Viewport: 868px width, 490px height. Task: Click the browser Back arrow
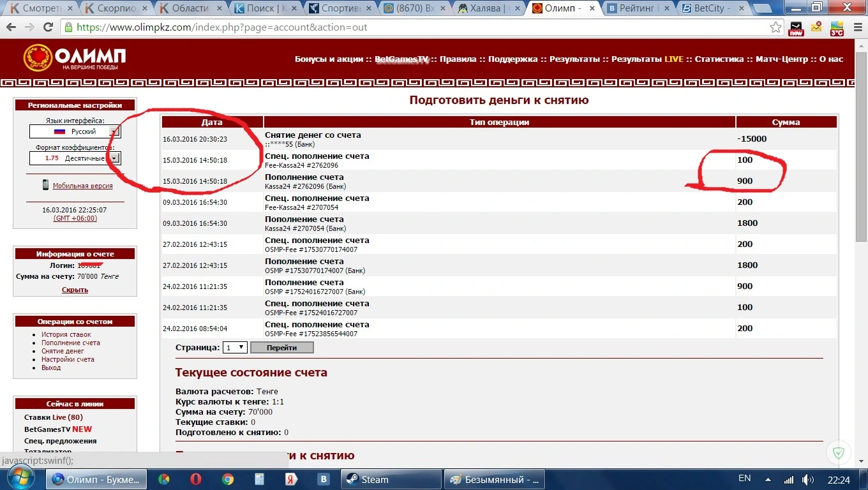(11, 27)
